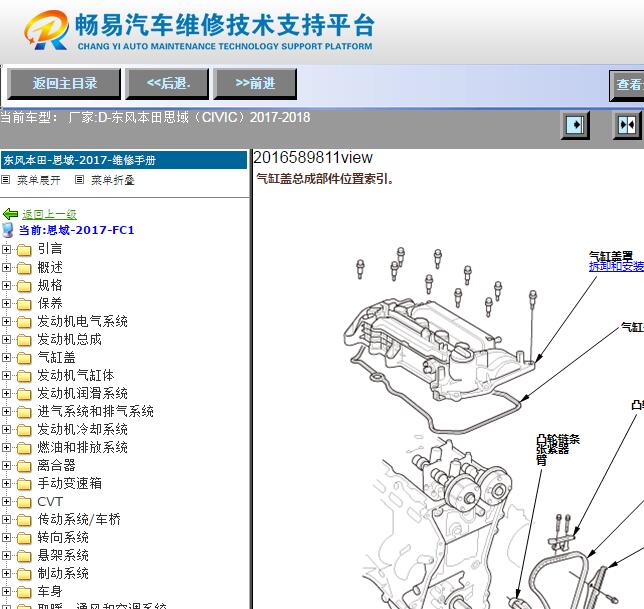Open the CVT tree item
Viewport: 644px width, 609px height.
coord(50,501)
